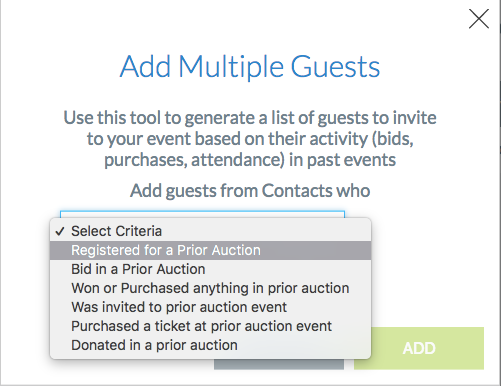Click the green ADD button

click(x=419, y=348)
